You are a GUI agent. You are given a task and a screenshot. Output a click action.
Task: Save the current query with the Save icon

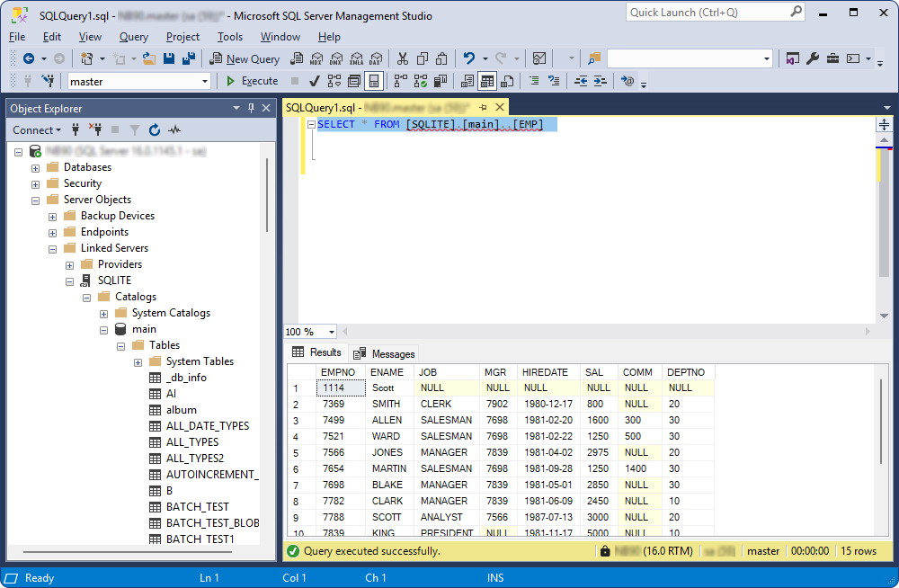[170, 58]
